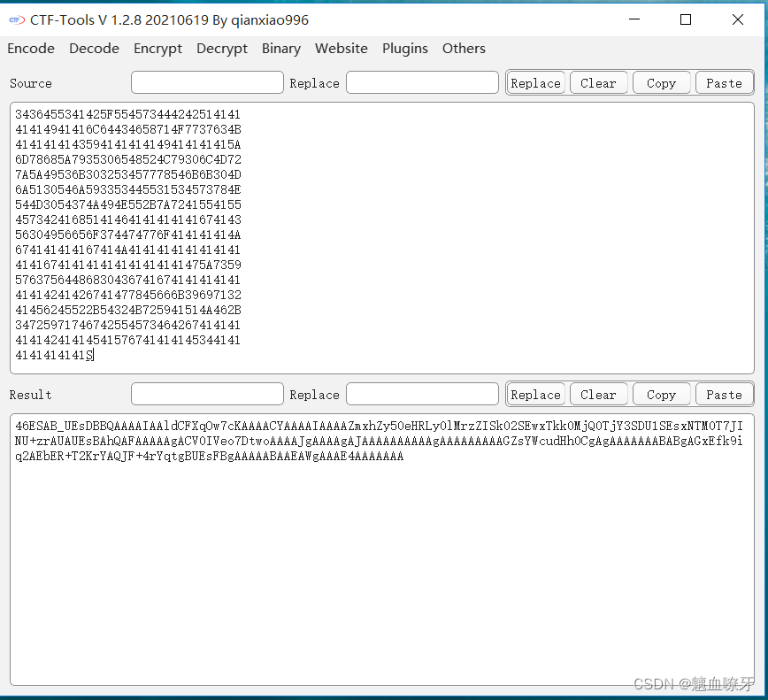This screenshot has height=700, width=768.
Task: Click the last Source line 414141414S
Action: [x=54, y=355]
